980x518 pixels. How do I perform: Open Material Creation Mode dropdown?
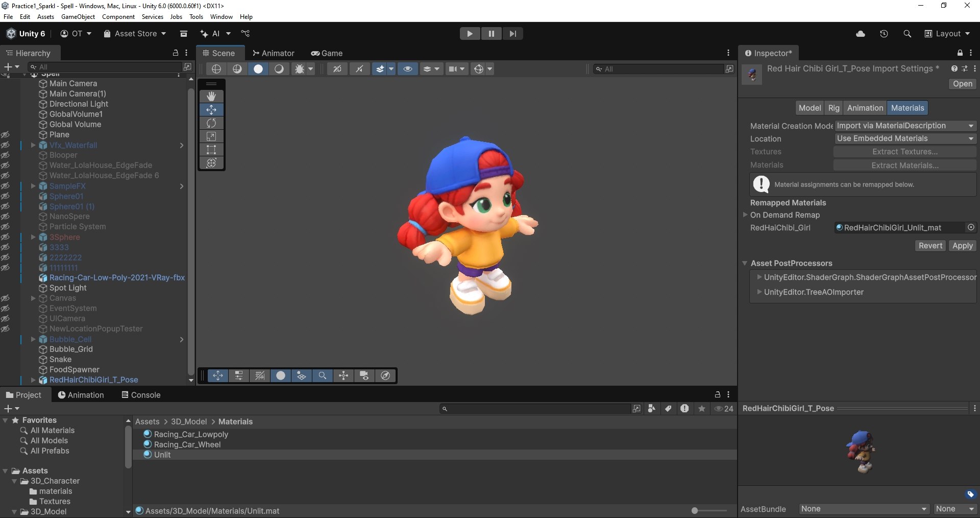tap(905, 126)
